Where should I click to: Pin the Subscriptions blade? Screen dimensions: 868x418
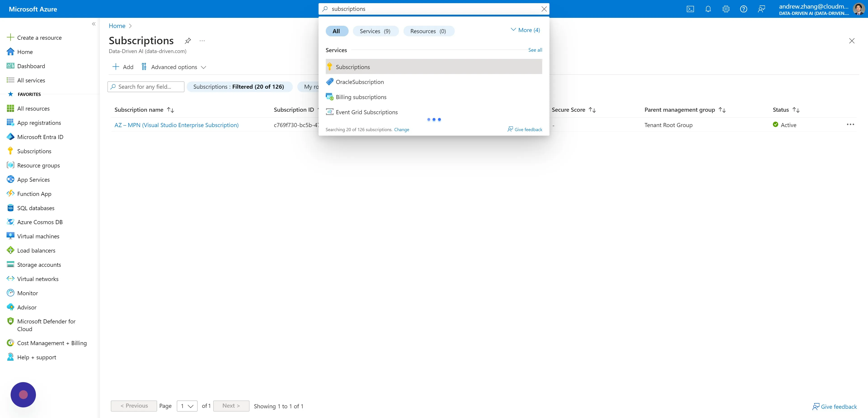188,41
